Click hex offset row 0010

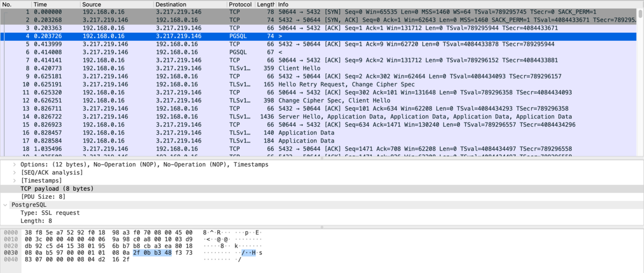[10, 240]
